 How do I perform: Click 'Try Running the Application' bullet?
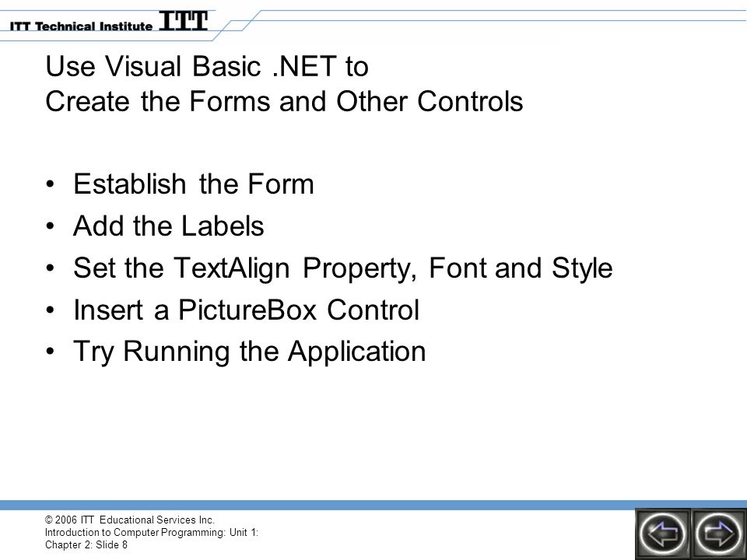[x=249, y=352]
